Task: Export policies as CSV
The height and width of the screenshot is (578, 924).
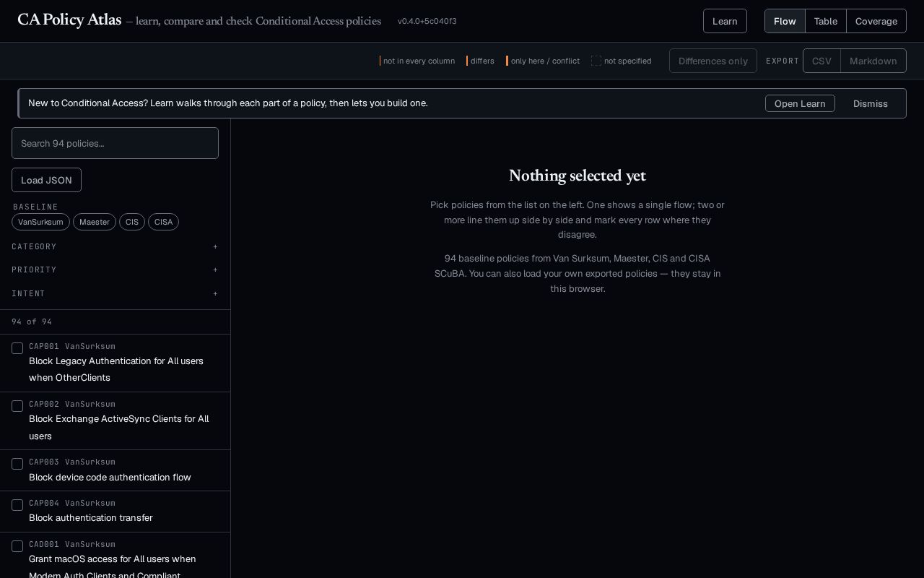Action: (821, 61)
